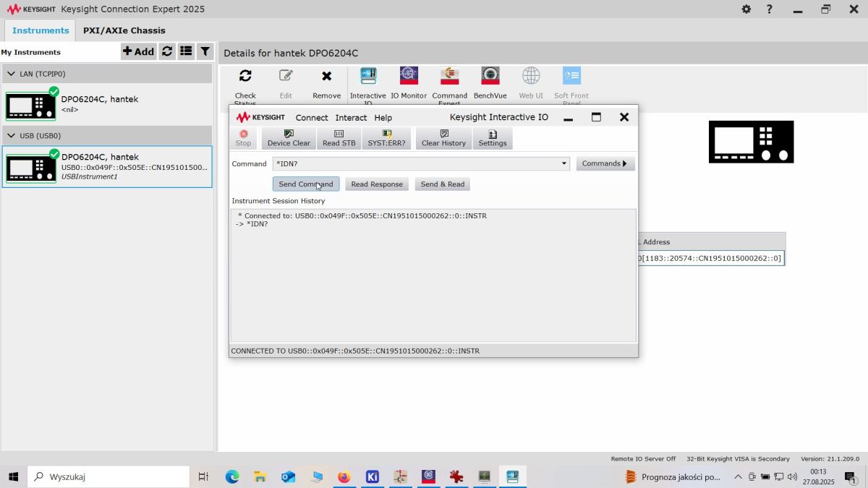Click Read STB in the toolbar
868x488 pixels.
pos(339,138)
